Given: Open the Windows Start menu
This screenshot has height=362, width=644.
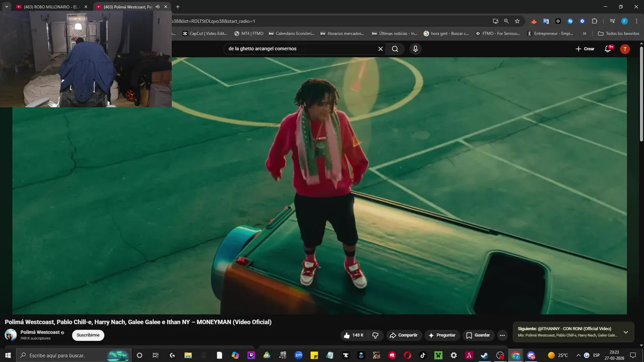Looking at the screenshot, I should [8, 355].
